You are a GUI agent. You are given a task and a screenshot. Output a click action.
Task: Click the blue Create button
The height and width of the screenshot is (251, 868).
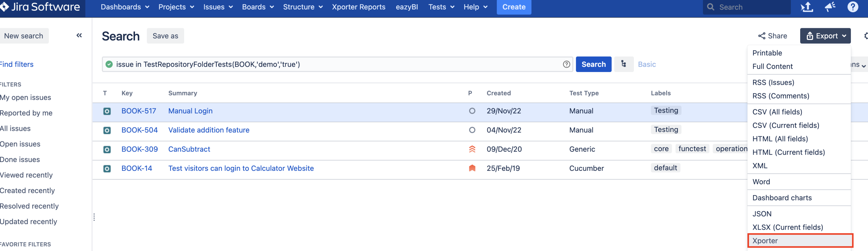[514, 7]
